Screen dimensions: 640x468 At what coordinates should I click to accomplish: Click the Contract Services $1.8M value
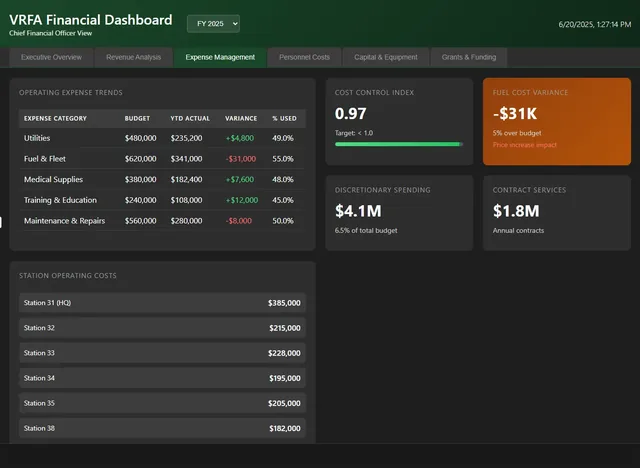[x=516, y=211]
